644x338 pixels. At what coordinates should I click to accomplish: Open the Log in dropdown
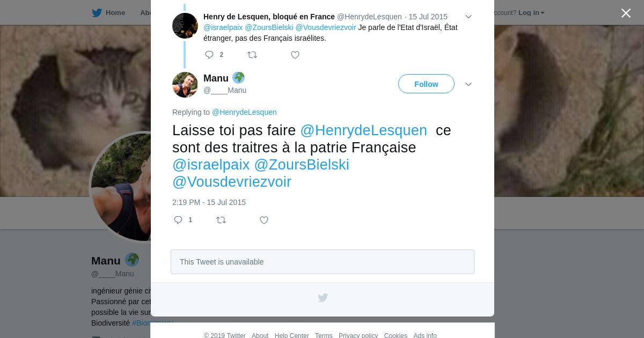[531, 13]
